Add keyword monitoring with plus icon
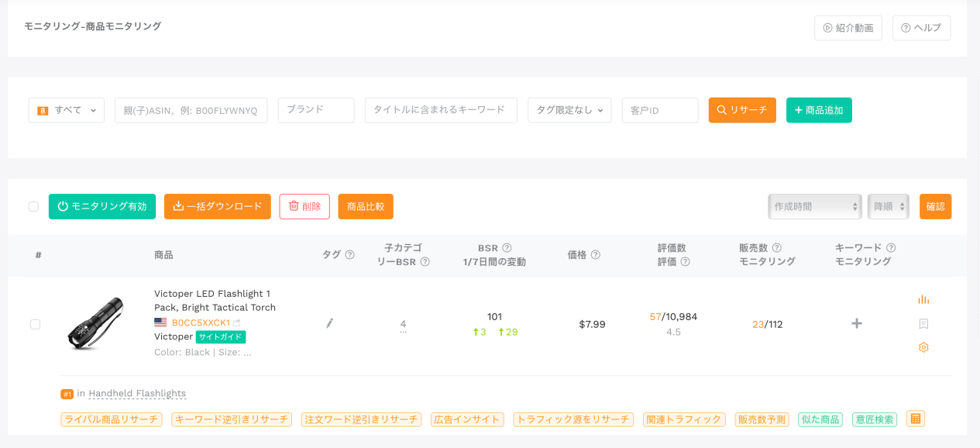 [856, 324]
